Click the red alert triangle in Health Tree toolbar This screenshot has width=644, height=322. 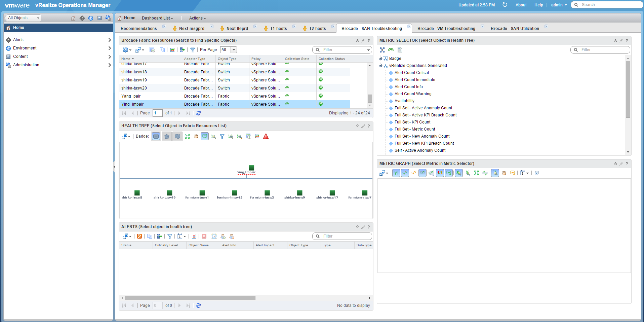point(266,136)
